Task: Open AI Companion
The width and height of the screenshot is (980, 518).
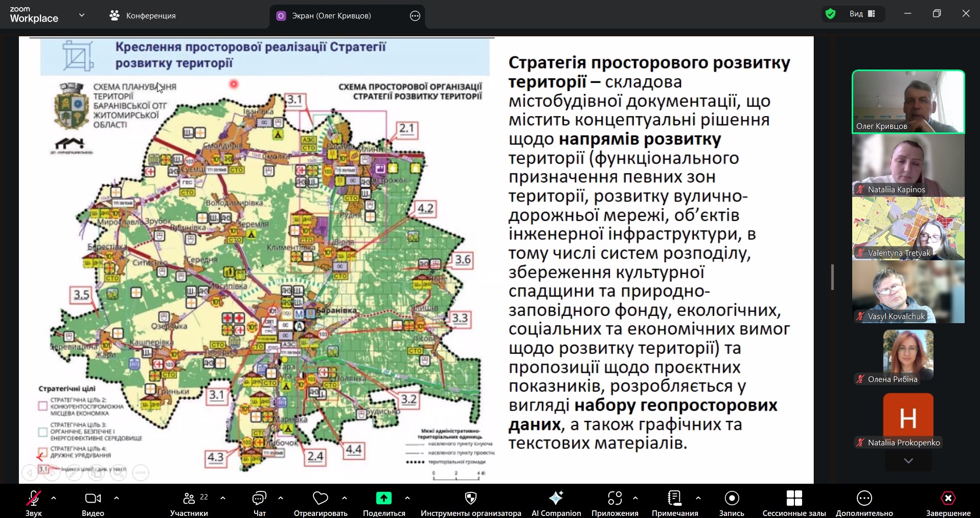Action: click(x=556, y=498)
